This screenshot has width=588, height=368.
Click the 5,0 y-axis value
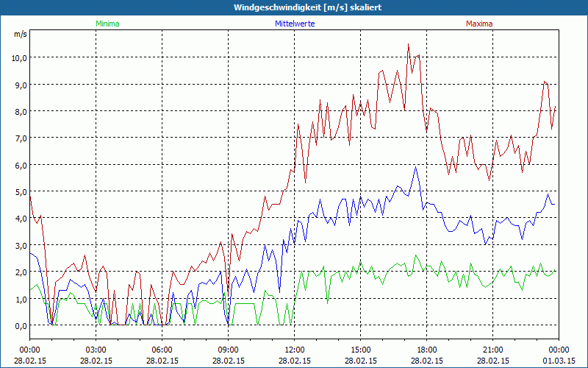point(21,191)
